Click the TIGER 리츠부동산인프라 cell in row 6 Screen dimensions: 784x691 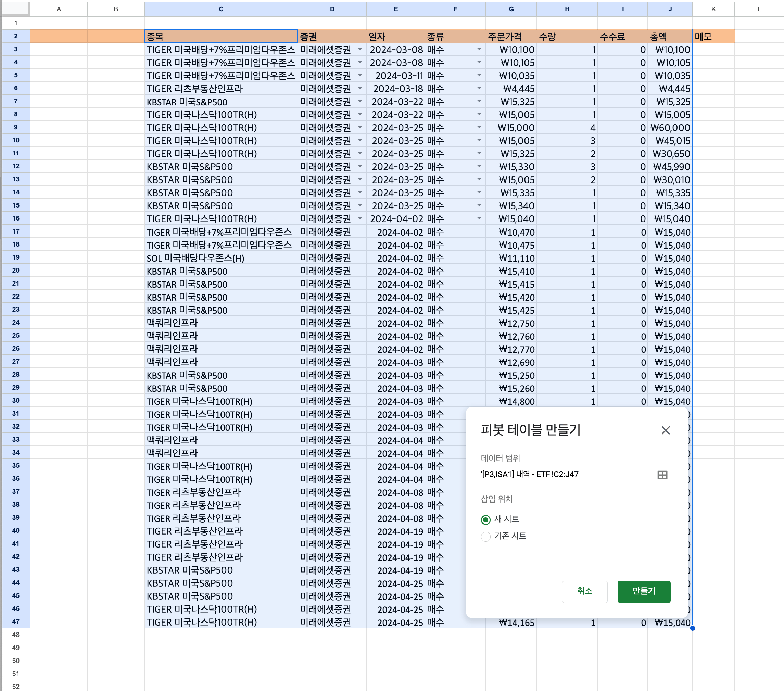coord(221,88)
